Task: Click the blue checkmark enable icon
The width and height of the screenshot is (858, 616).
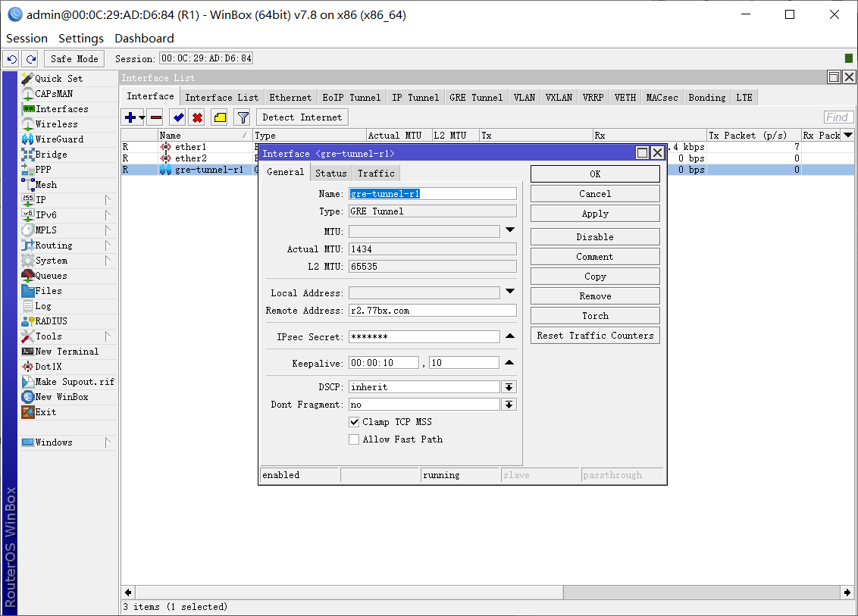Action: pos(178,117)
